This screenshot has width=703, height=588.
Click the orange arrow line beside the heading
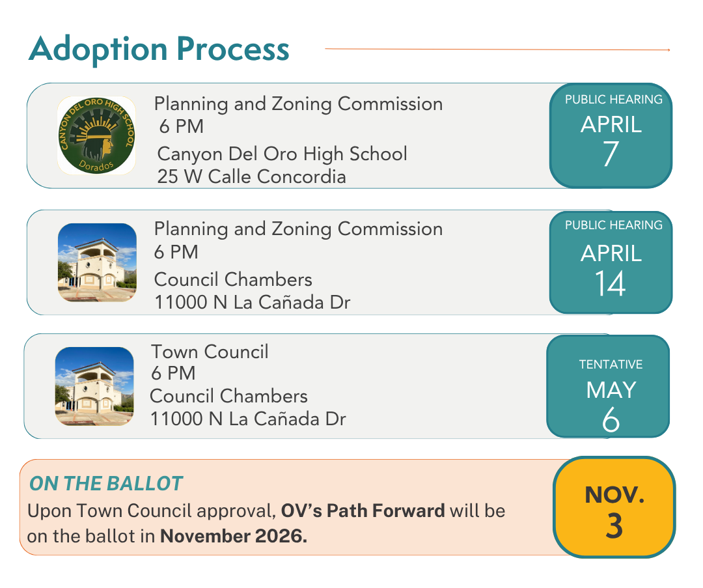tap(497, 49)
